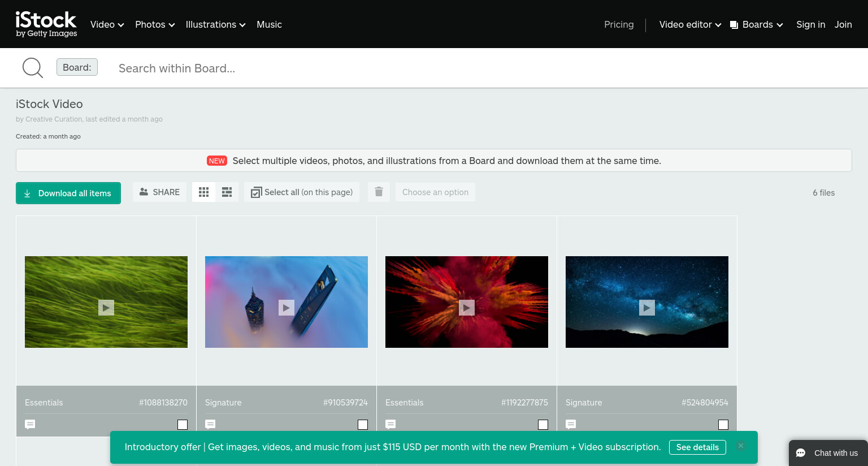
Task: Click item number #910539724
Action: pyautogui.click(x=345, y=403)
